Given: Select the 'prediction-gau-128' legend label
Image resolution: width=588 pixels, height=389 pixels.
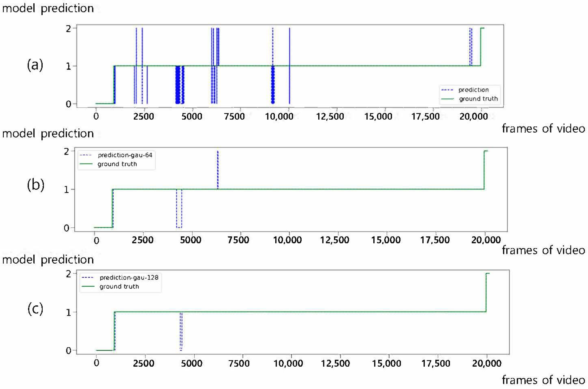Looking at the screenshot, I should tap(129, 277).
